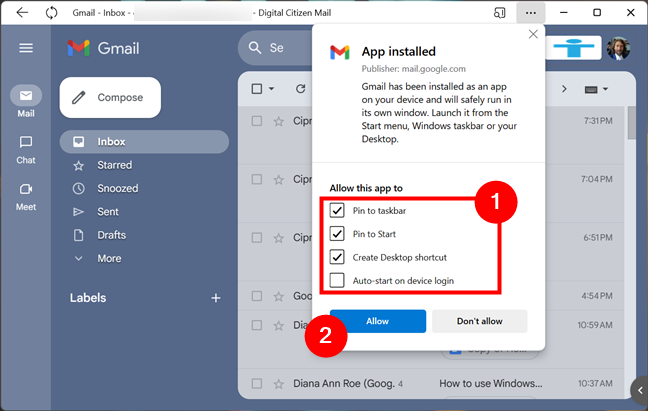This screenshot has width=648, height=411.
Task: Click the refresh inbox icon
Action: pyautogui.click(x=300, y=89)
